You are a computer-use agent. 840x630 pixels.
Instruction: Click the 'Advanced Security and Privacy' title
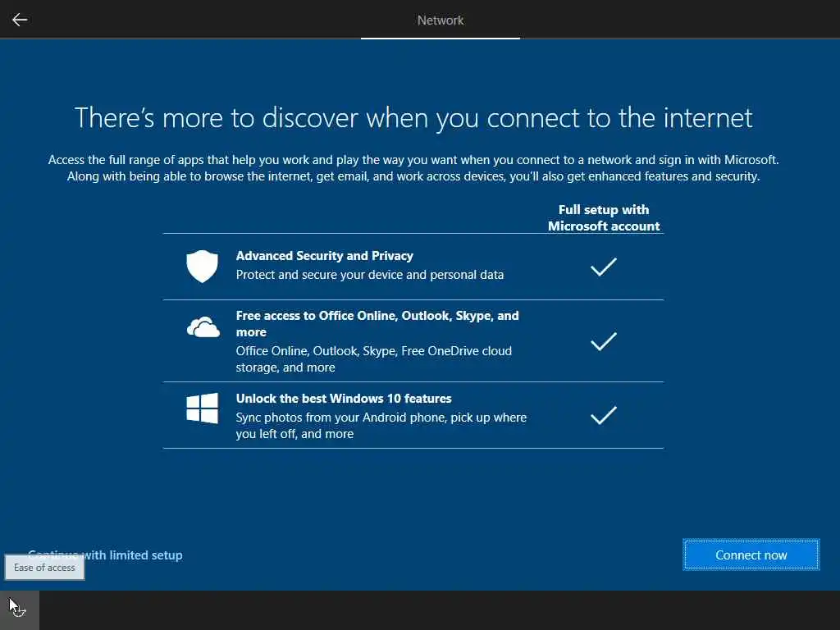point(325,256)
